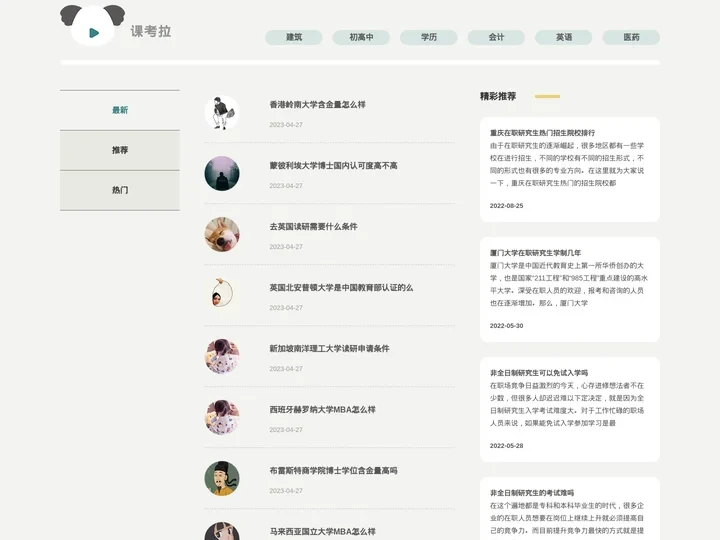Click dog thumbnail beside 去英国读研需要什么条件
720x540 pixels.
tap(222, 235)
